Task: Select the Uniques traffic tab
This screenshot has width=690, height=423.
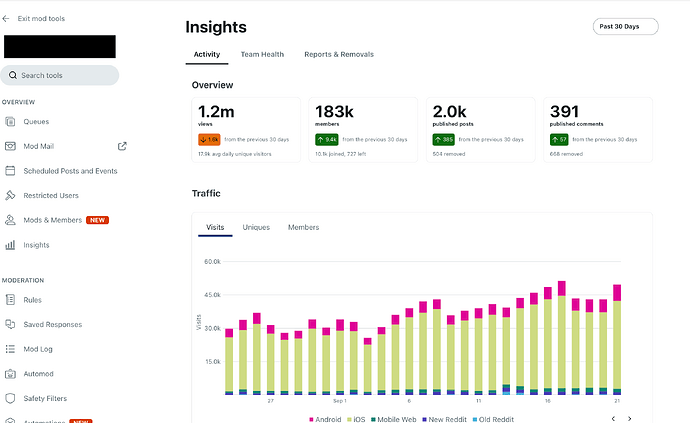Action: coord(256,228)
